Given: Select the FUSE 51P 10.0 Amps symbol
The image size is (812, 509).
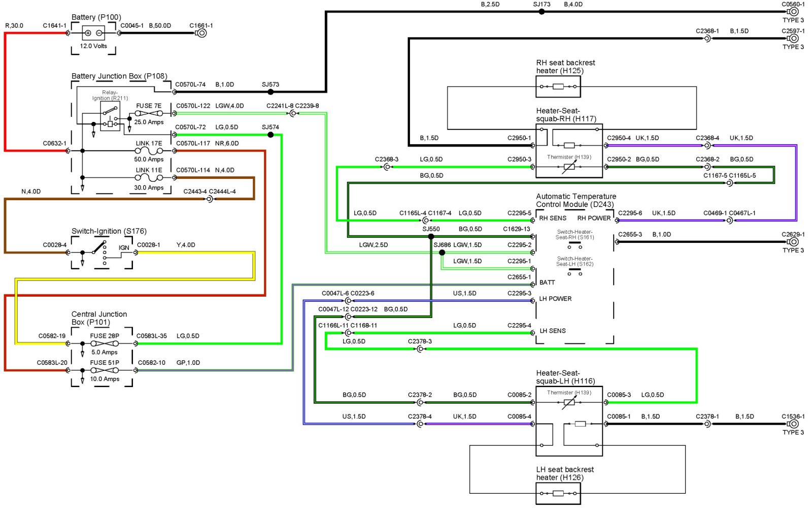Looking at the screenshot, I should click(x=105, y=370).
